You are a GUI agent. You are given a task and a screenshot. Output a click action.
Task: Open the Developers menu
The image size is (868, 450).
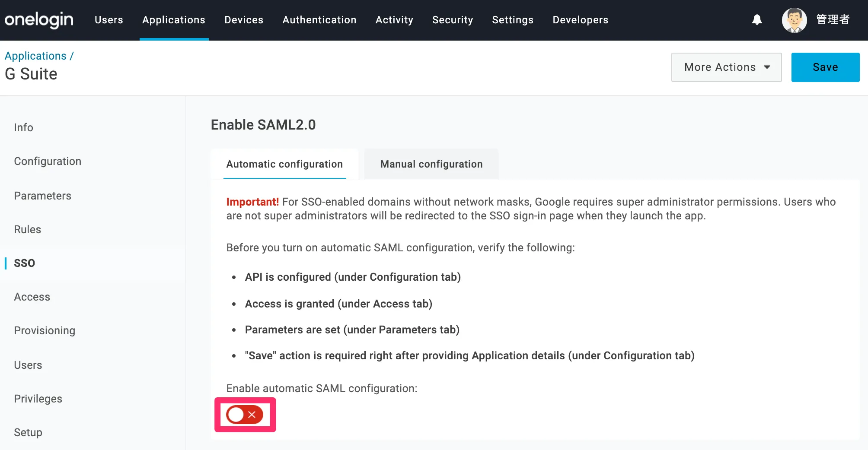coord(580,20)
